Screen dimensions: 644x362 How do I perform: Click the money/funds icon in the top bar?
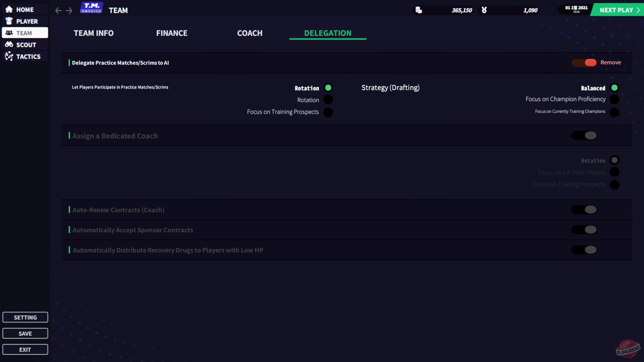(x=419, y=10)
